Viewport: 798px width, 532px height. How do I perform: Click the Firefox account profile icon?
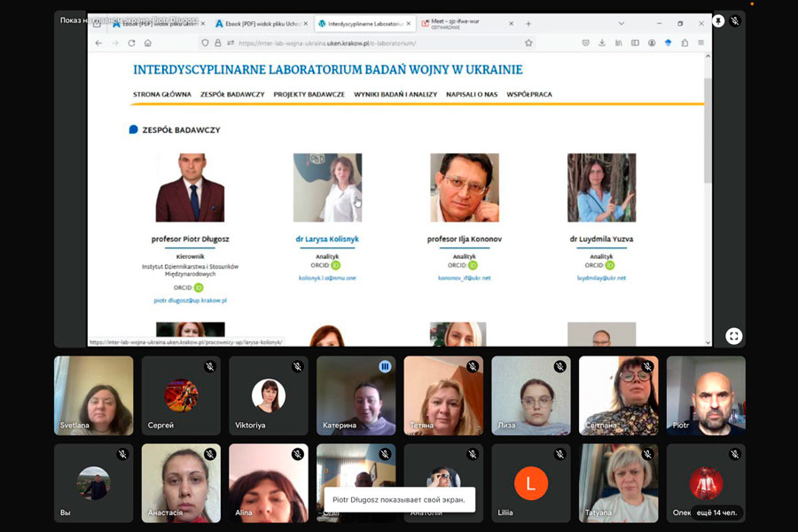click(x=652, y=43)
